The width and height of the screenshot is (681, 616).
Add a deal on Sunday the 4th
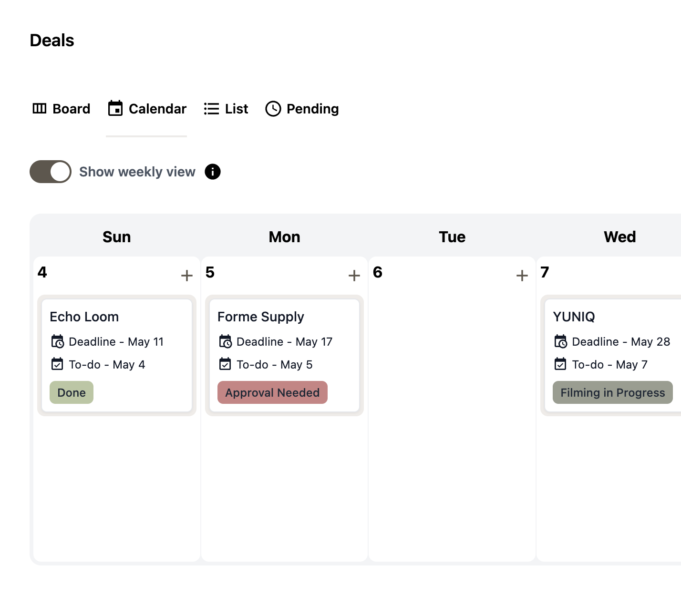[187, 276]
